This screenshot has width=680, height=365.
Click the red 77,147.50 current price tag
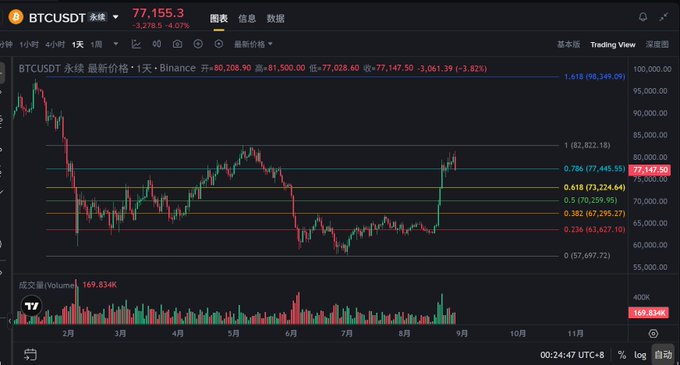(x=650, y=169)
